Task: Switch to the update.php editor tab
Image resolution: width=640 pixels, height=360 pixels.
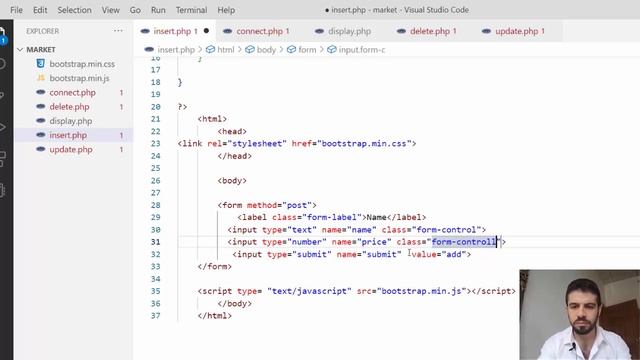Action: [517, 31]
